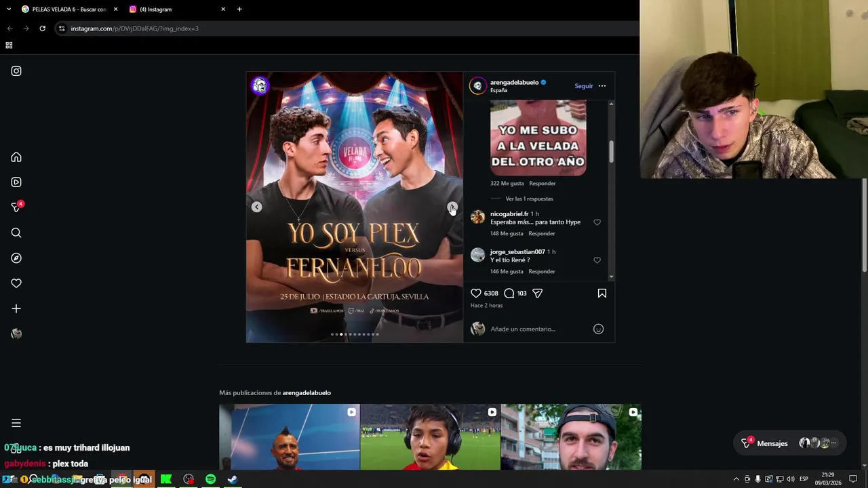This screenshot has height=488, width=868.
Task: Reply to the 322 likes comment
Action: tap(542, 183)
